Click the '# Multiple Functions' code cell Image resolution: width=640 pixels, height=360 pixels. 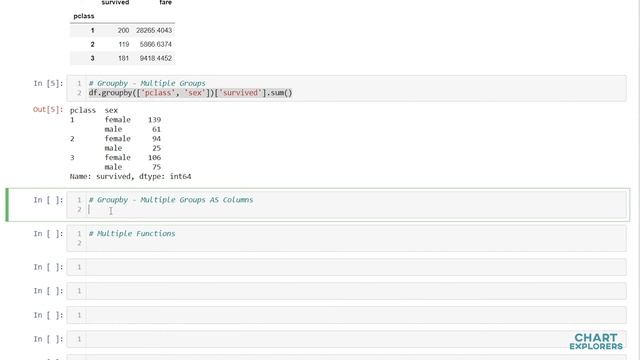click(x=346, y=238)
